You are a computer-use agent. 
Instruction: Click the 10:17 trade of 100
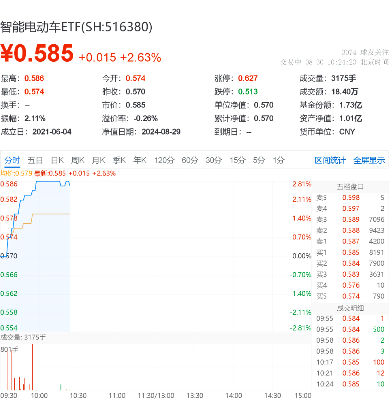[x=350, y=362]
